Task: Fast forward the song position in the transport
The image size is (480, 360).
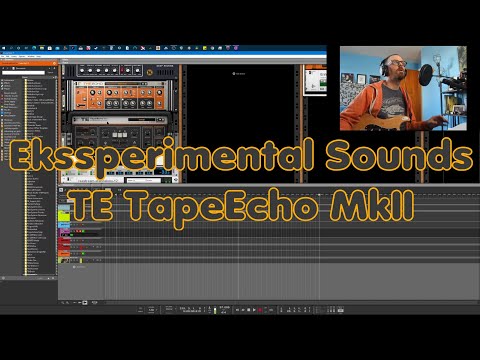Action: click(243, 310)
